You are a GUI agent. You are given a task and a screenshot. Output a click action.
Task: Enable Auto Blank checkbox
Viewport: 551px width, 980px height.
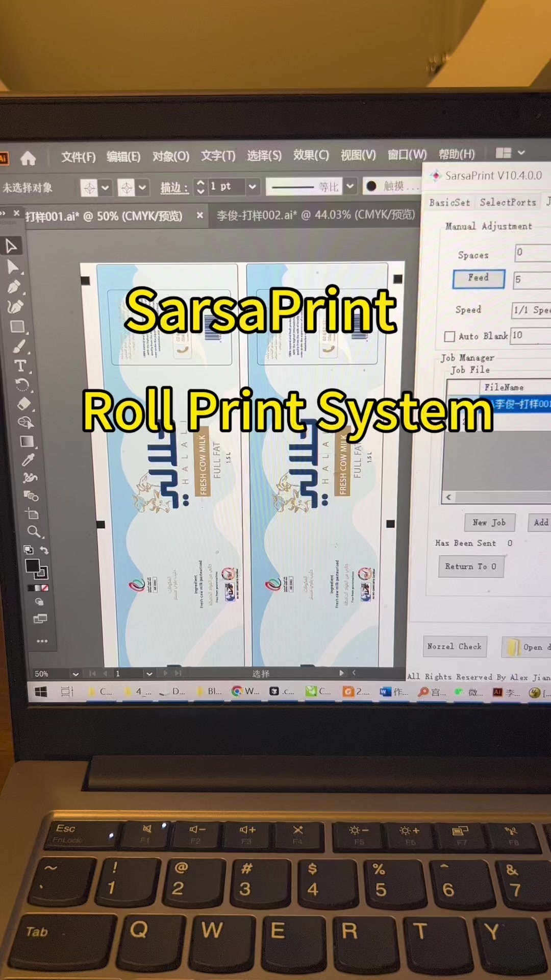click(449, 336)
